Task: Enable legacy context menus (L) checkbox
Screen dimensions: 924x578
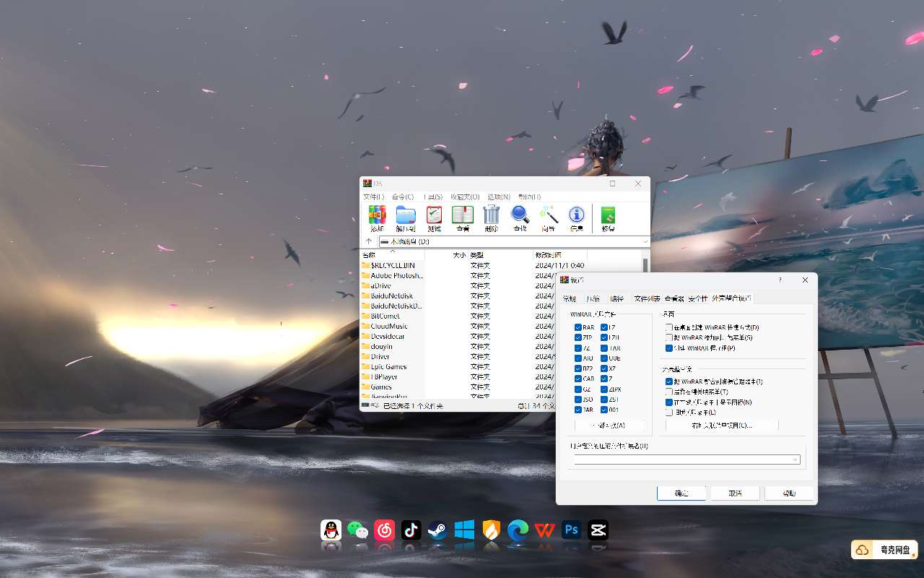Action: click(669, 413)
